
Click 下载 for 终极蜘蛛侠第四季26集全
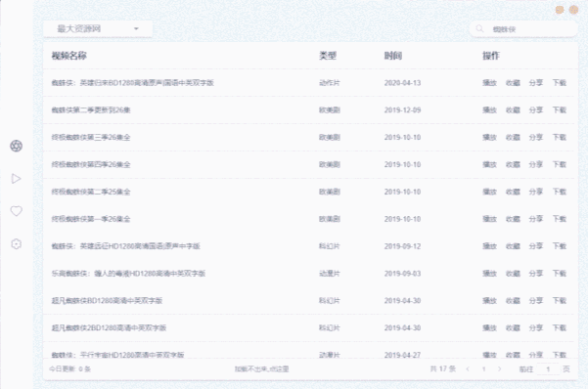(x=559, y=164)
